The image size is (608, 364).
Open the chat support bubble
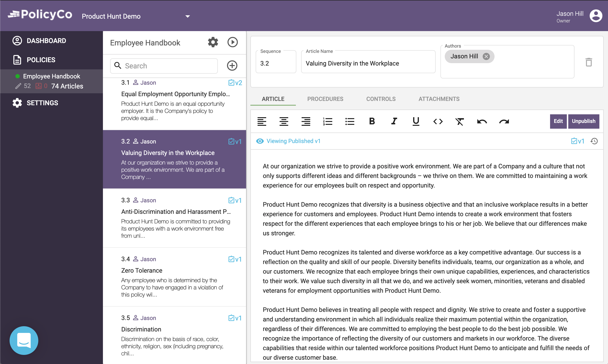coord(24,340)
